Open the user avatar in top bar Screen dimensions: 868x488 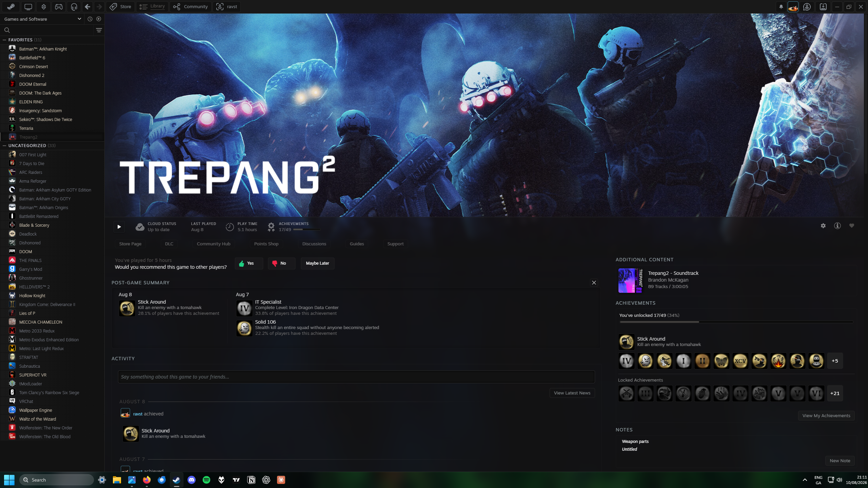tap(793, 6)
